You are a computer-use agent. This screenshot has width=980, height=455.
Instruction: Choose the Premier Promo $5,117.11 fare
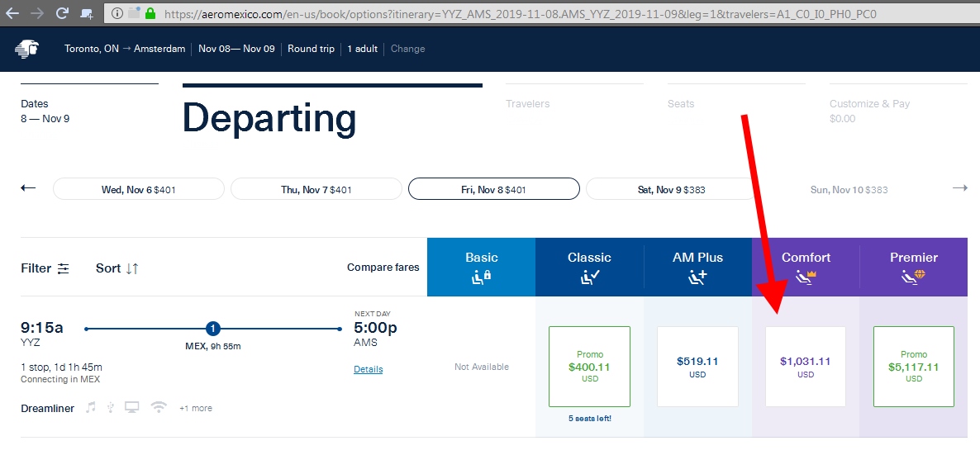(914, 367)
